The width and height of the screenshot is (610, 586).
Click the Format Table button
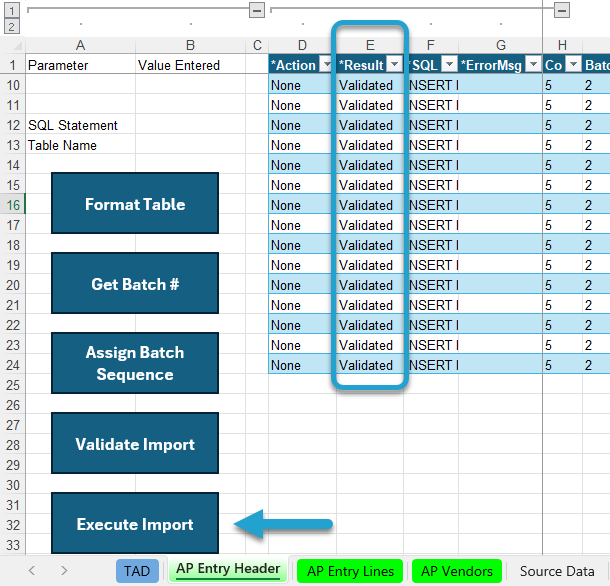135,203
